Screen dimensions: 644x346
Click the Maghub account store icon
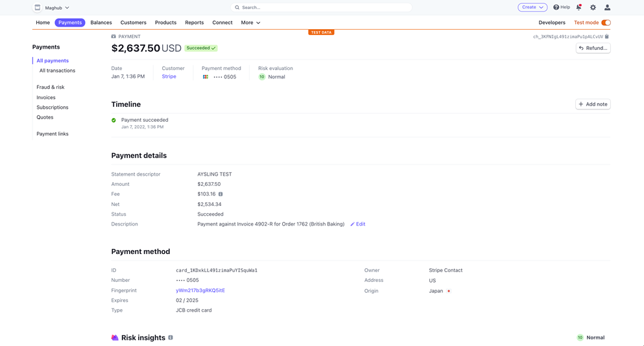(38, 8)
